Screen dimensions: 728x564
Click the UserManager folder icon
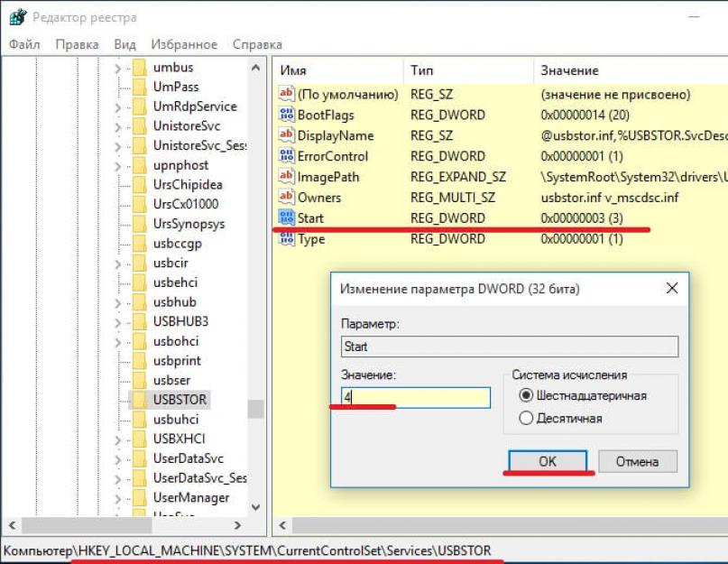pyautogui.click(x=139, y=497)
